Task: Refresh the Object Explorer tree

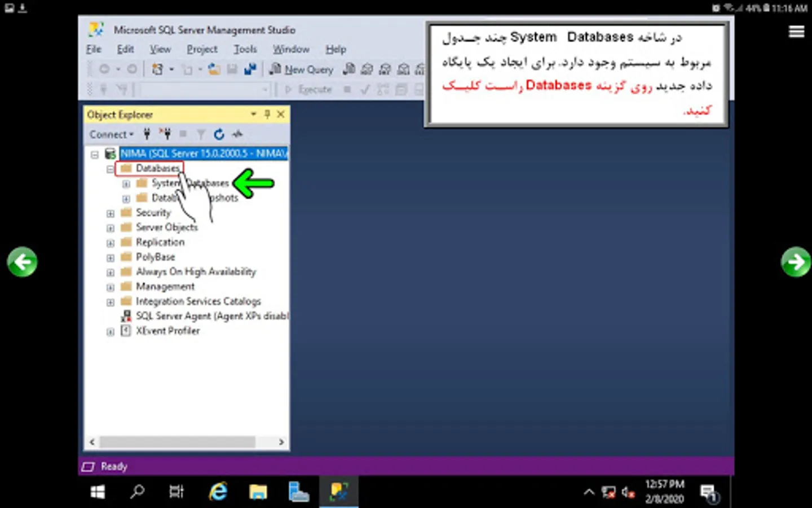Action: [x=219, y=134]
